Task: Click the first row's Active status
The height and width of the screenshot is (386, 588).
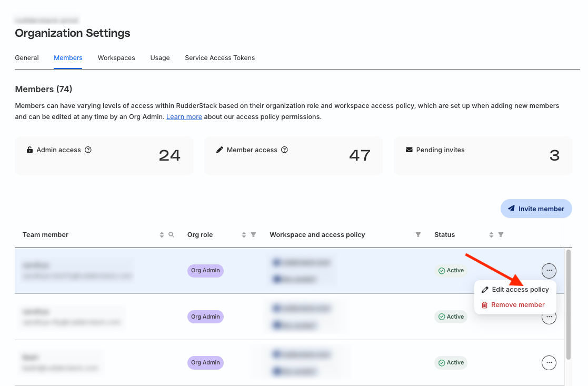Action: (x=451, y=271)
